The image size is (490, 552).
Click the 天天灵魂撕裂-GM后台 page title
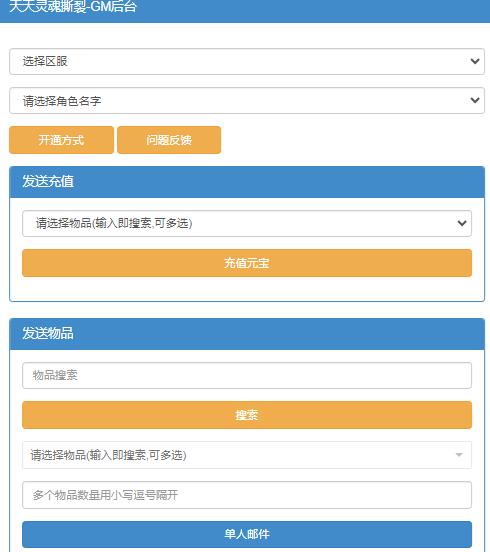pyautogui.click(x=73, y=6)
